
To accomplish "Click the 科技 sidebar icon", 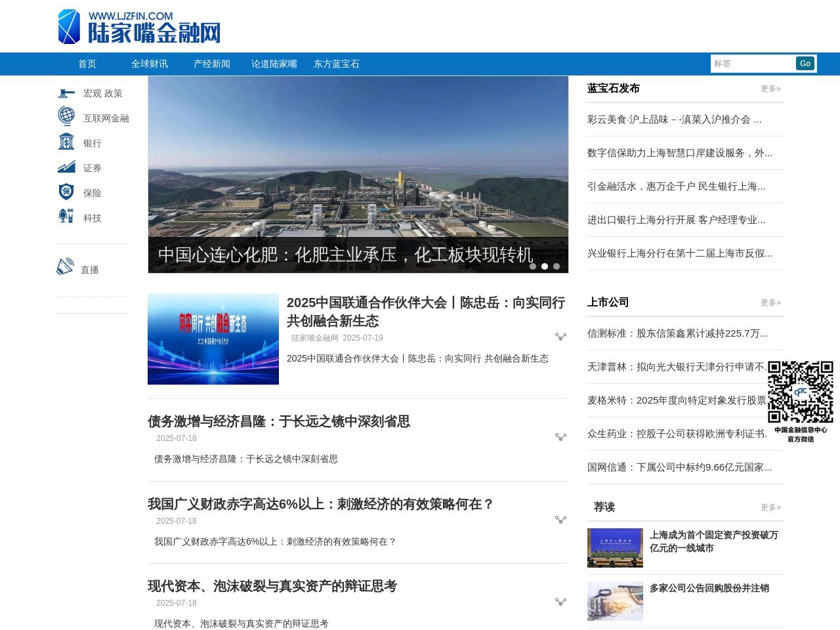I will (67, 217).
